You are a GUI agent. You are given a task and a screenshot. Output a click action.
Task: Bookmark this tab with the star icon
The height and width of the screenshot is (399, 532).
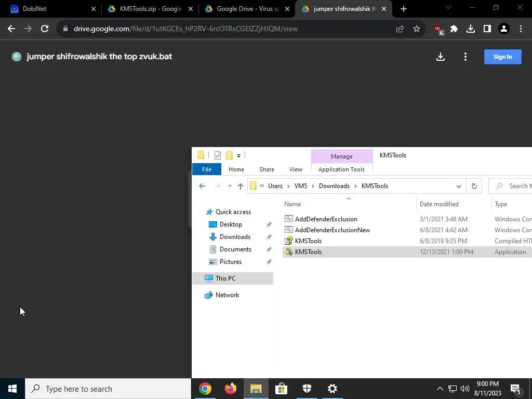click(x=417, y=29)
